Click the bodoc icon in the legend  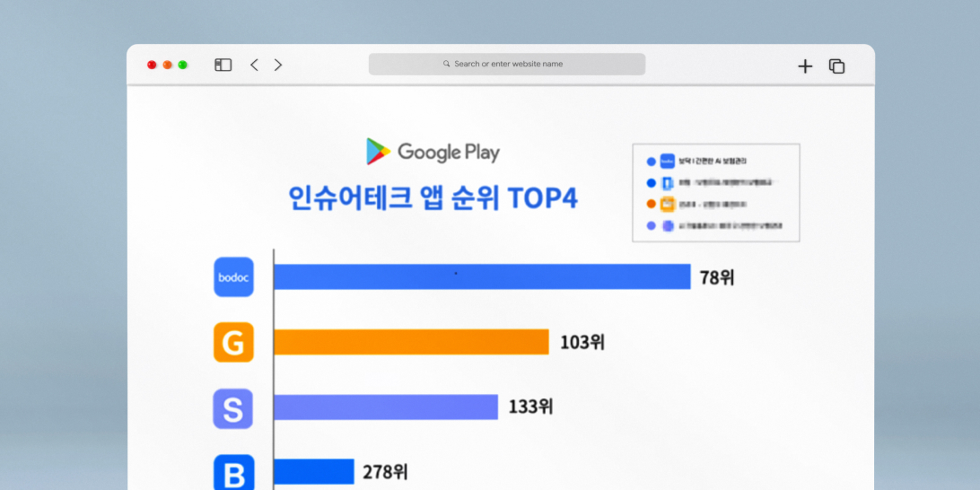click(x=668, y=162)
